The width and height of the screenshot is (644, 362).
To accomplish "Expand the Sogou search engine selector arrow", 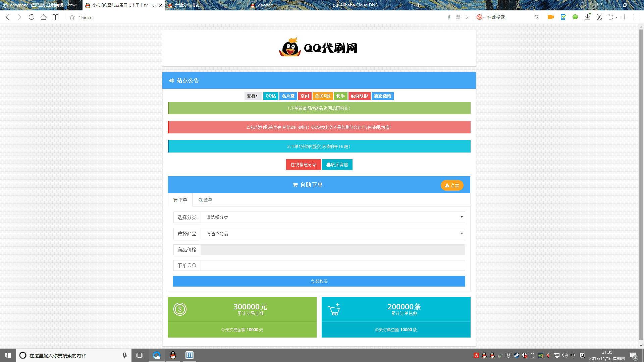I will [x=484, y=17].
